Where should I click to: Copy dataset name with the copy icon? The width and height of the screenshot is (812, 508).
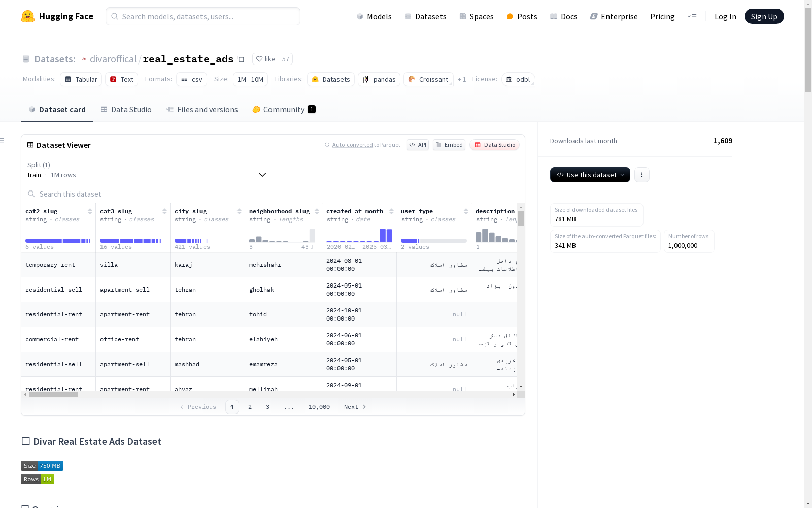241,59
